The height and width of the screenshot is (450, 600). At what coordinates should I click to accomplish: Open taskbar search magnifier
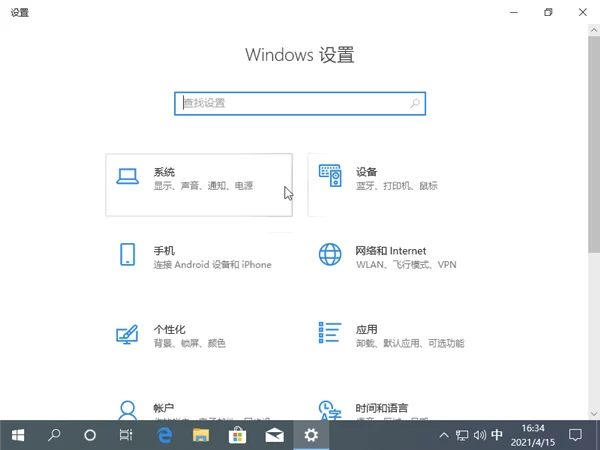click(x=54, y=435)
